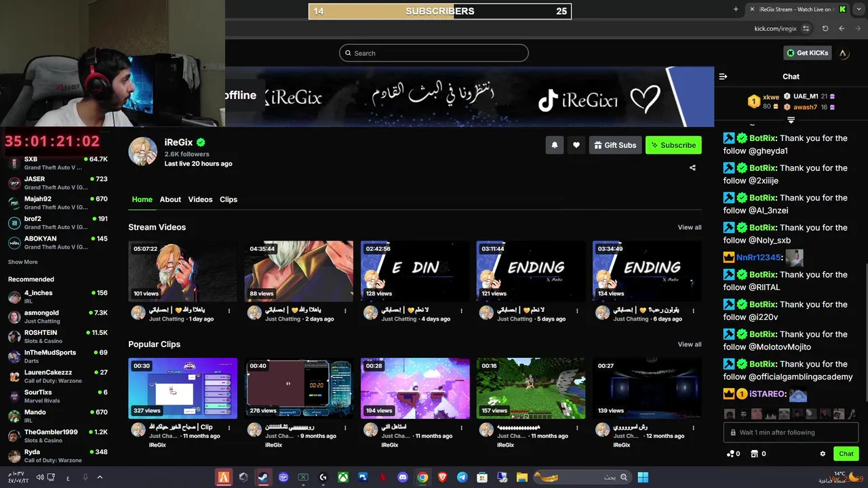Click the chat message input box

791,432
